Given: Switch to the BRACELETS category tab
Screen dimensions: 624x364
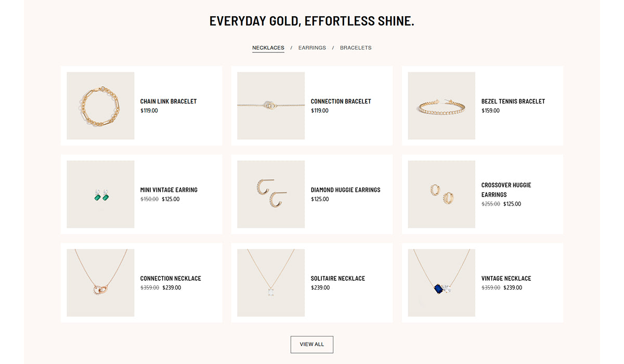Looking at the screenshot, I should pyautogui.click(x=356, y=47).
